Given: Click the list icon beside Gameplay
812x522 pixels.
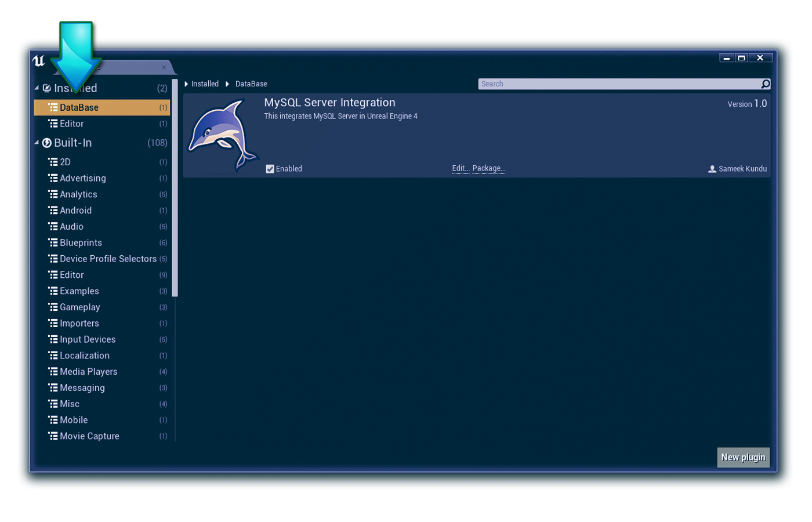Looking at the screenshot, I should (53, 307).
